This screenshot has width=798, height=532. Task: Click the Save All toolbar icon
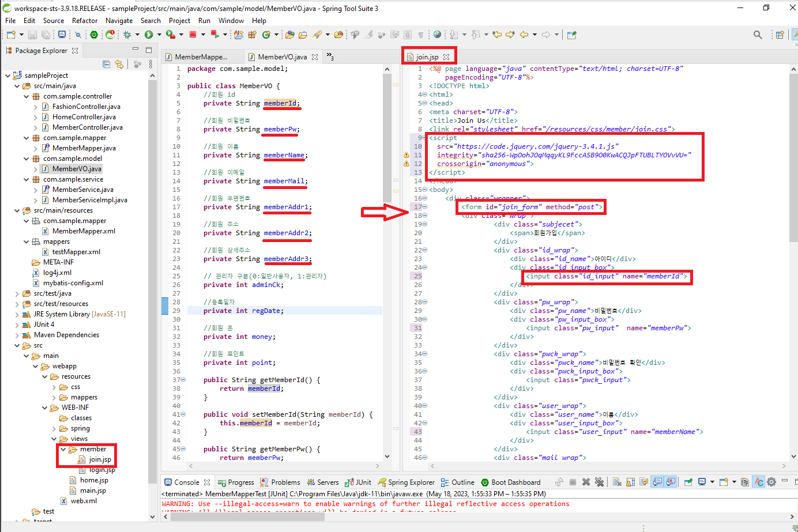pos(46,35)
